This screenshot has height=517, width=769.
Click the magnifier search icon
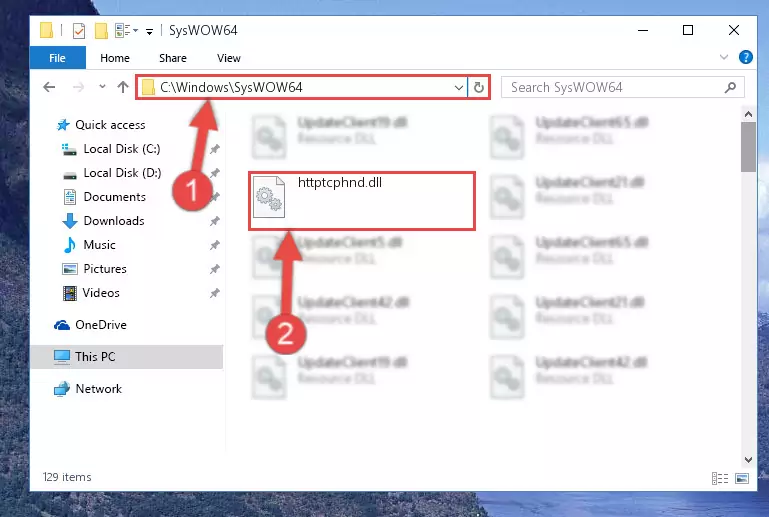tap(730, 87)
